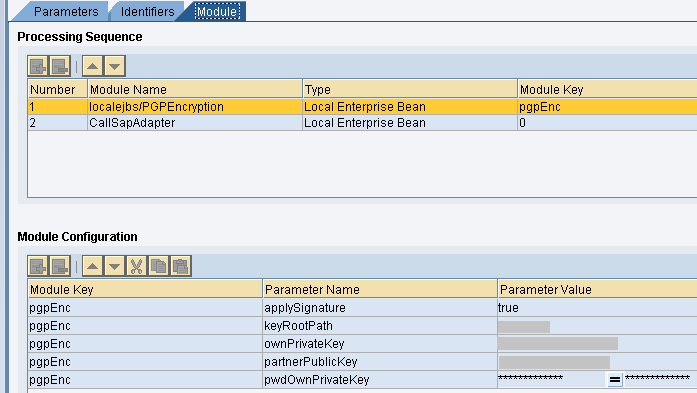
Task: Copy selected parameter row icon
Action: click(x=159, y=266)
